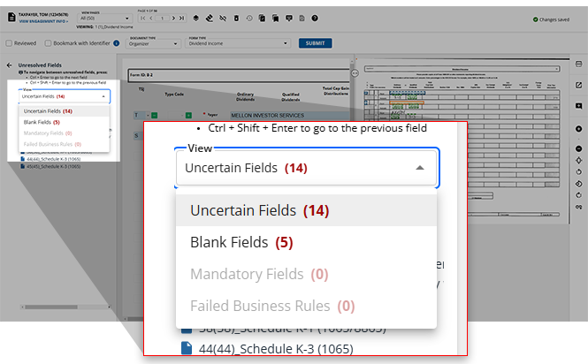The image size is (588, 364).
Task: Zoom in with the plus icon
Action: (578, 129)
